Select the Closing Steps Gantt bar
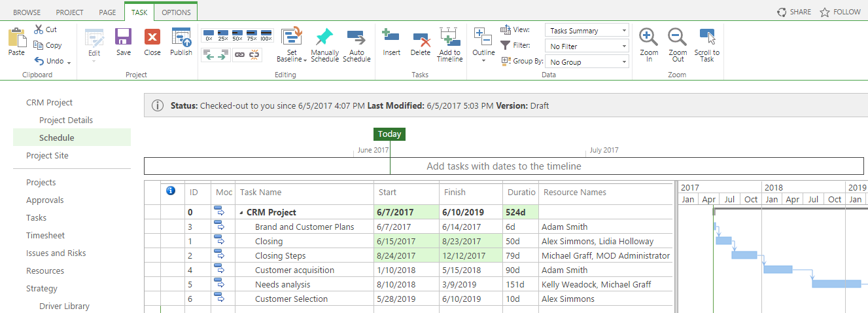Screen dimensions: 868x313 [x=744, y=255]
